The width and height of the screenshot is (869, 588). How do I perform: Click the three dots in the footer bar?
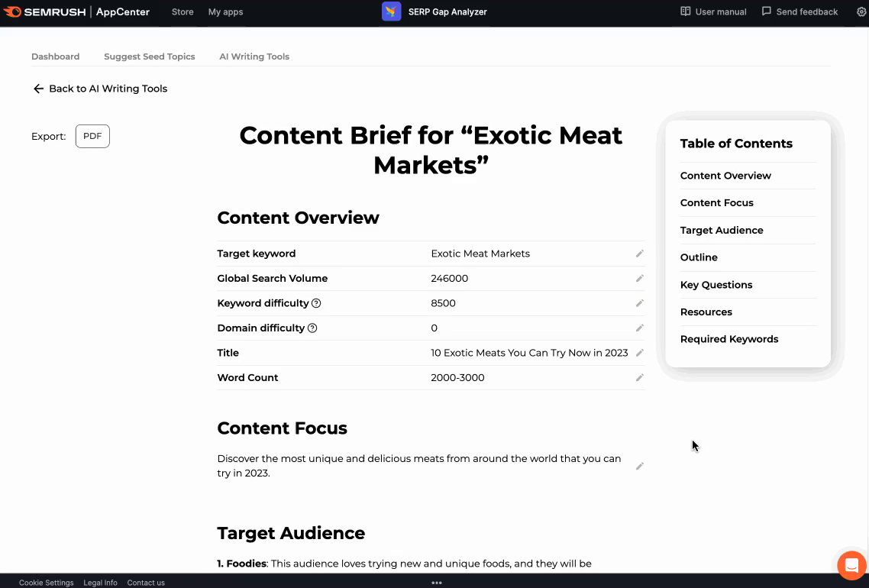click(x=437, y=583)
